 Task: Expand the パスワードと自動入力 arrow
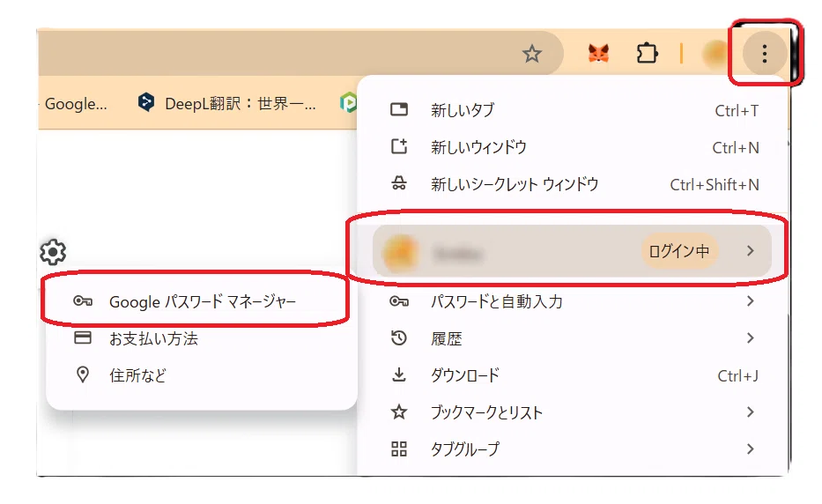click(x=750, y=301)
